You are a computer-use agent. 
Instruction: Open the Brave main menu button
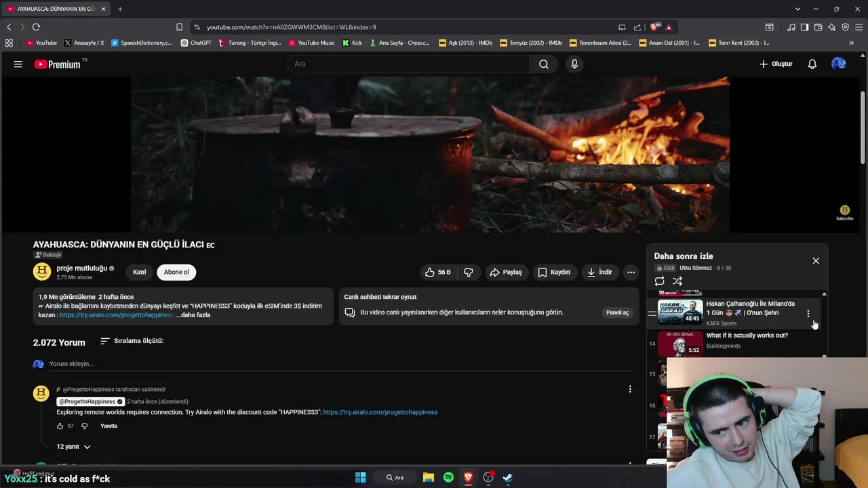tap(859, 27)
